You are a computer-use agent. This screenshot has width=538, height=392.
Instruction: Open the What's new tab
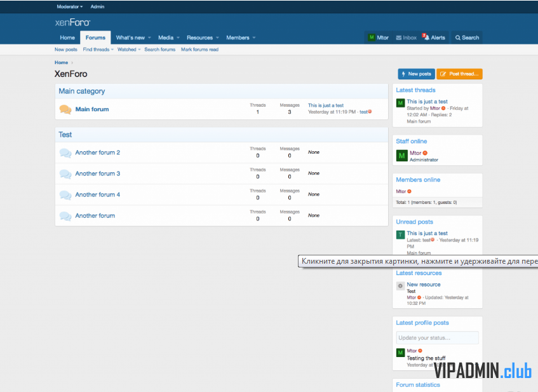(x=130, y=37)
